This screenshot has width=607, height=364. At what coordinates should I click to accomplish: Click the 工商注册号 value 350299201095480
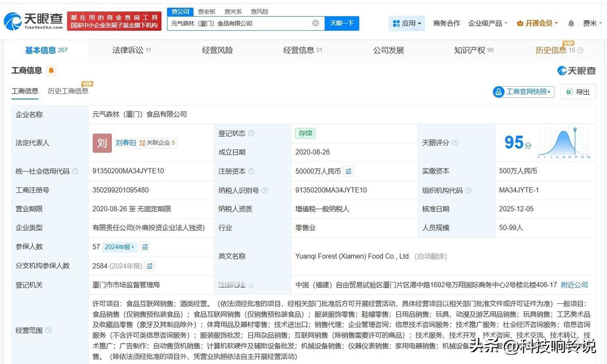click(120, 190)
